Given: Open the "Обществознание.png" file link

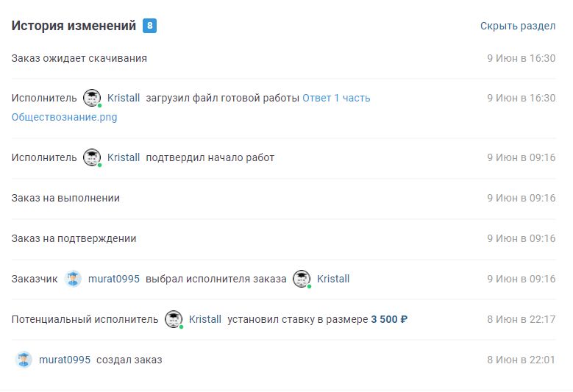Looking at the screenshot, I should (64, 117).
